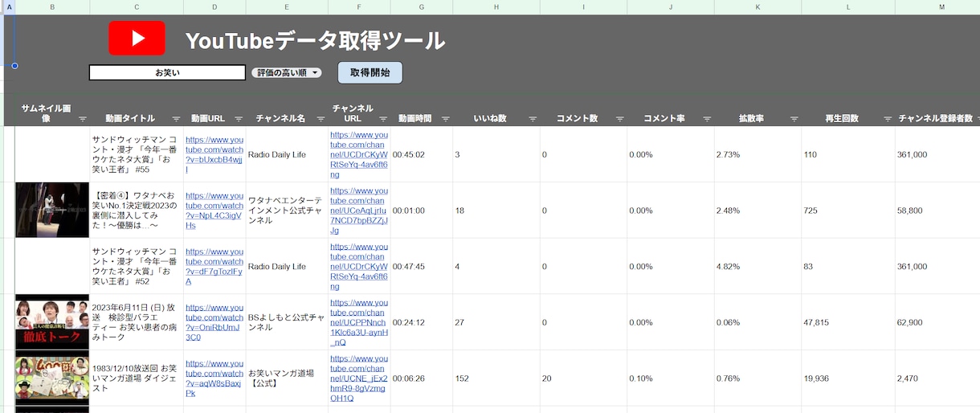
Task: Click the red YouTube play logo
Action: pyautogui.click(x=137, y=38)
